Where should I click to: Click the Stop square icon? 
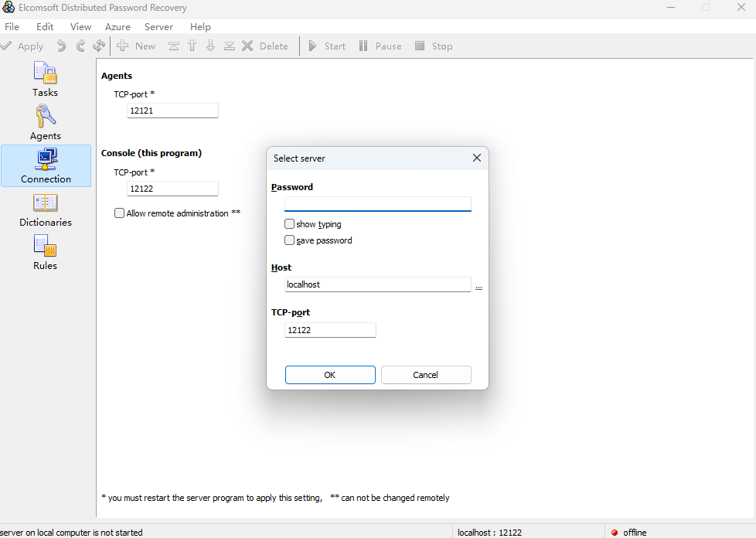pos(420,46)
